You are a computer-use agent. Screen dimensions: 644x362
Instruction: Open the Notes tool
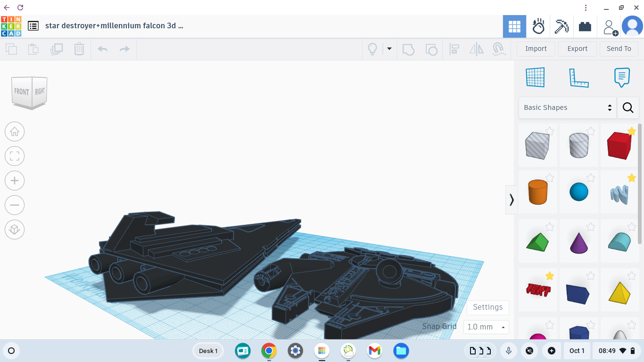click(622, 77)
